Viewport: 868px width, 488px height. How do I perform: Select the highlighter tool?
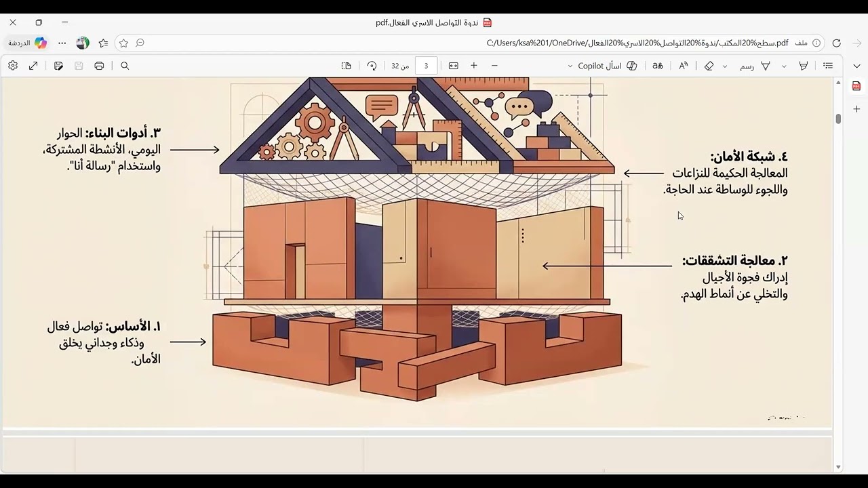click(x=804, y=66)
